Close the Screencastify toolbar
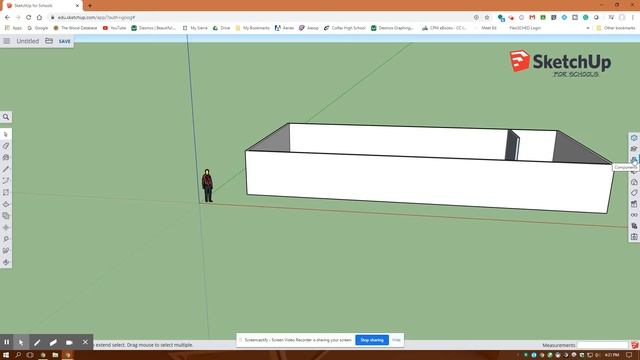640x360 pixels. (x=85, y=342)
